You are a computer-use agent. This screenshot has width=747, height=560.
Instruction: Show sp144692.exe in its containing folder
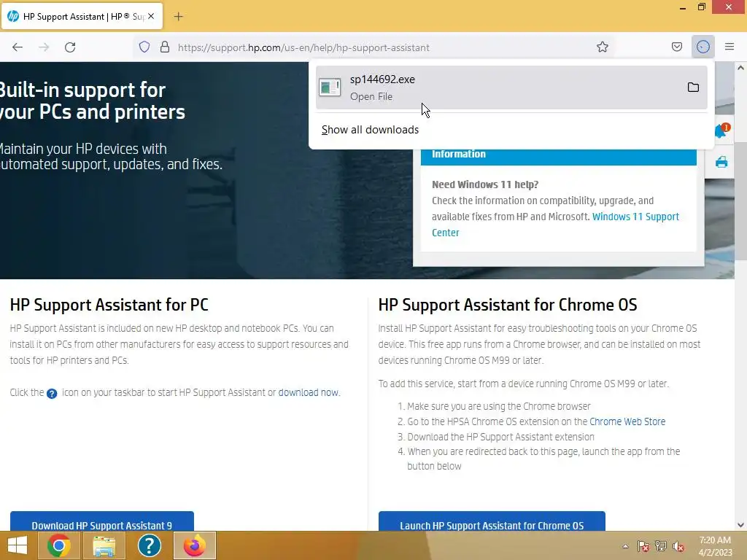[693, 87]
